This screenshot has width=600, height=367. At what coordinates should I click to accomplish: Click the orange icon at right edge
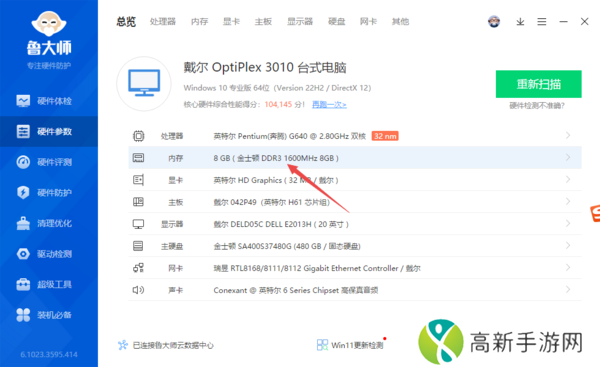point(595,214)
